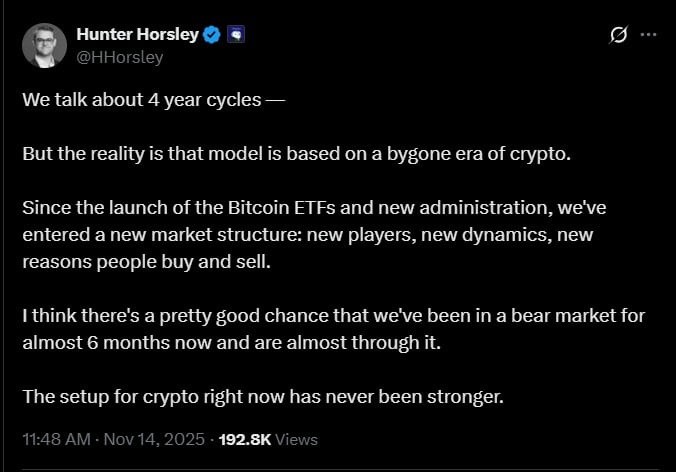Click the line starting "I think there's"
Image resolution: width=676 pixels, height=472 pixels.
333,317
